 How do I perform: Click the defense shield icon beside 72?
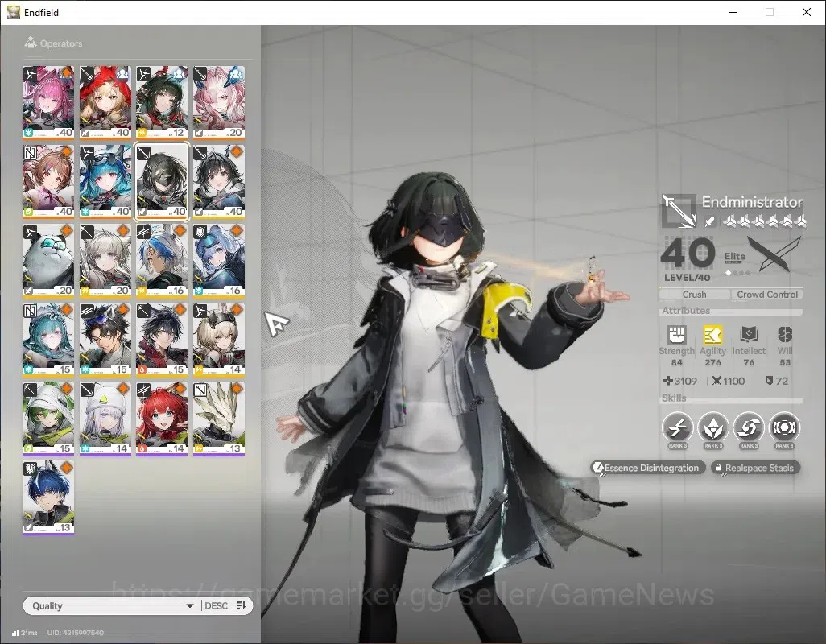[769, 381]
